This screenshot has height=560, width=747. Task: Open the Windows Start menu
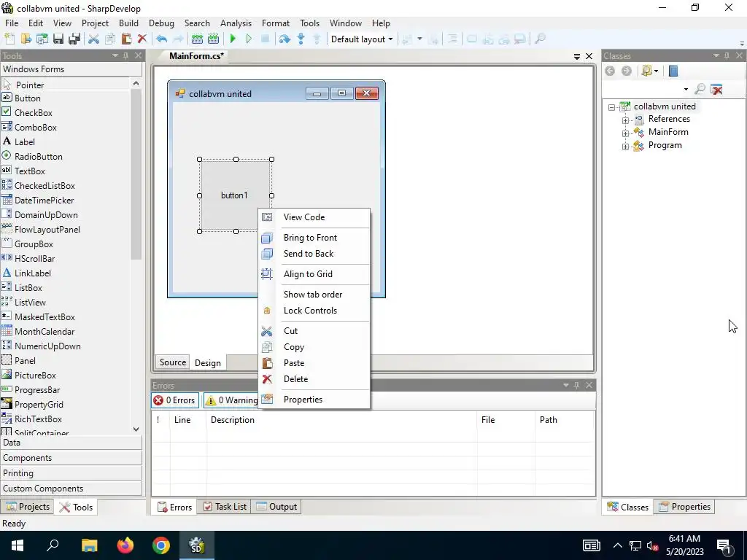click(x=18, y=545)
